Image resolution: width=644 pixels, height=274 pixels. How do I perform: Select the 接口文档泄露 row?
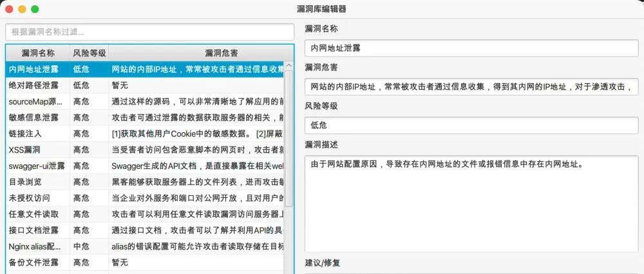(x=144, y=230)
